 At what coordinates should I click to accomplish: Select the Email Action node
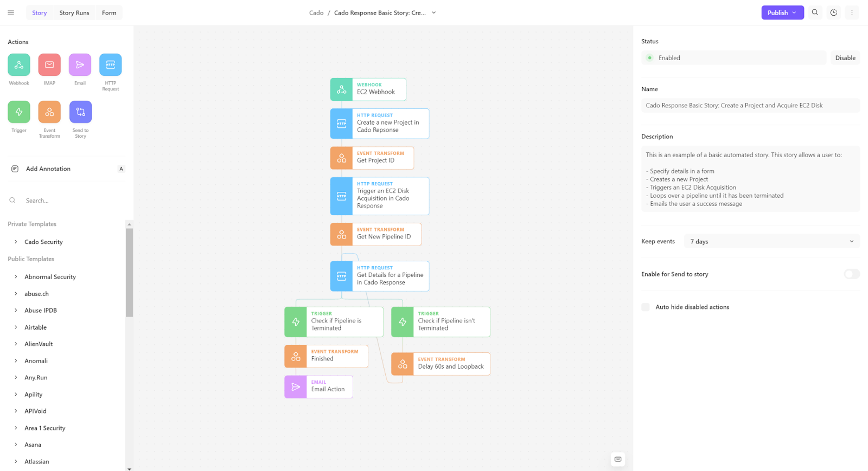click(x=318, y=387)
